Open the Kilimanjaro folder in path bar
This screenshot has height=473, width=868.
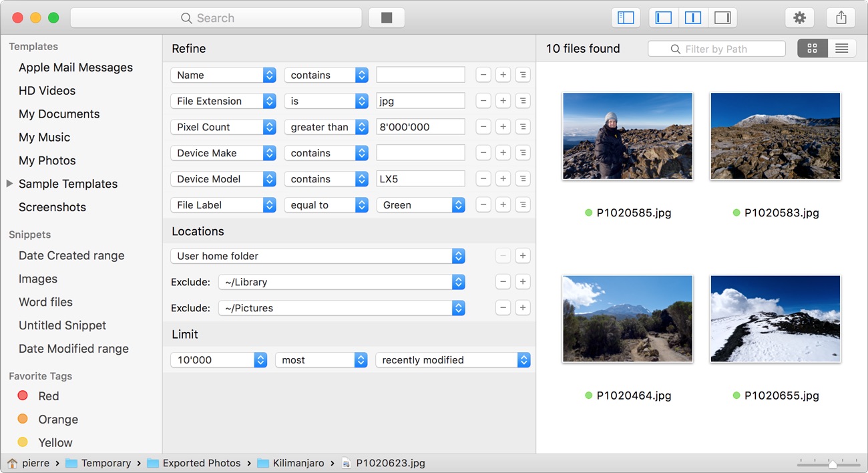[x=290, y=463]
